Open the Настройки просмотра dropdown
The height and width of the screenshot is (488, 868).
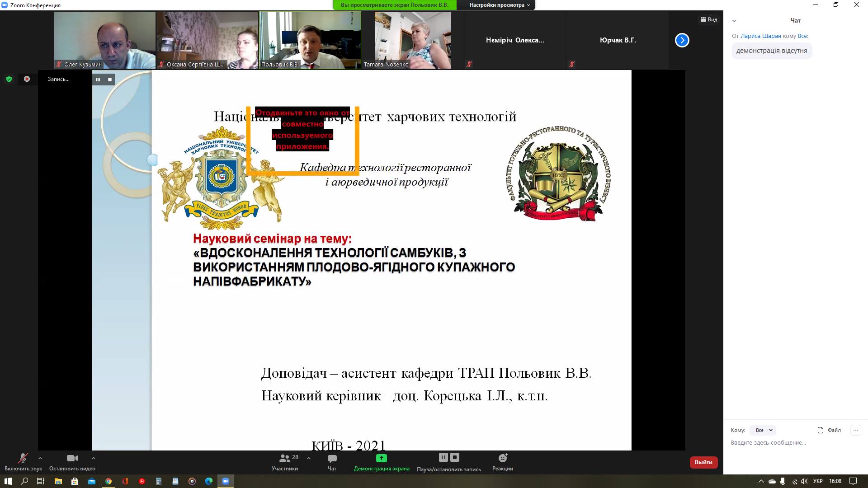click(499, 5)
